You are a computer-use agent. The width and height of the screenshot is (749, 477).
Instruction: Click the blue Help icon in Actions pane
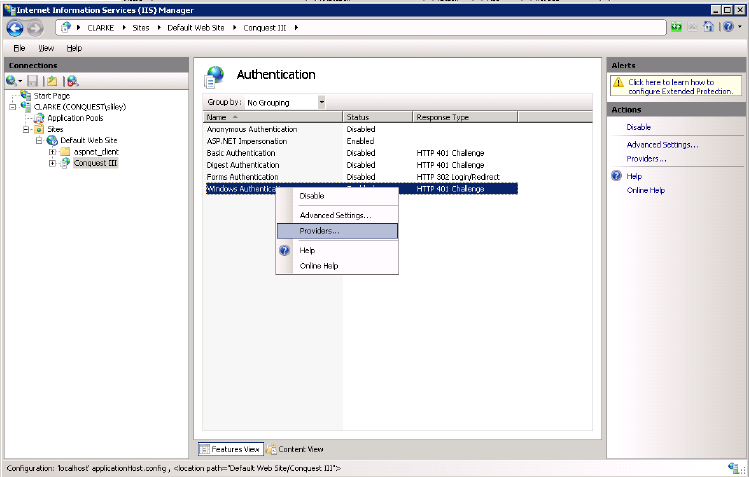[x=617, y=176]
